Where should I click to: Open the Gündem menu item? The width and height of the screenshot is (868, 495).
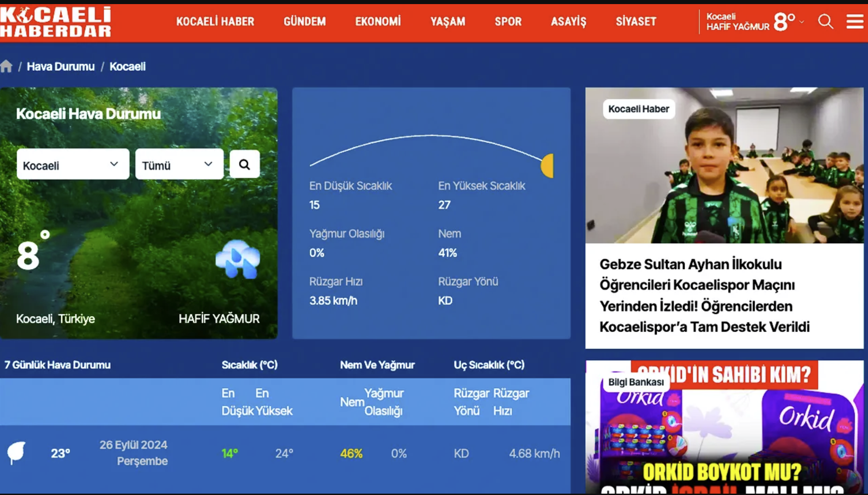(x=304, y=22)
